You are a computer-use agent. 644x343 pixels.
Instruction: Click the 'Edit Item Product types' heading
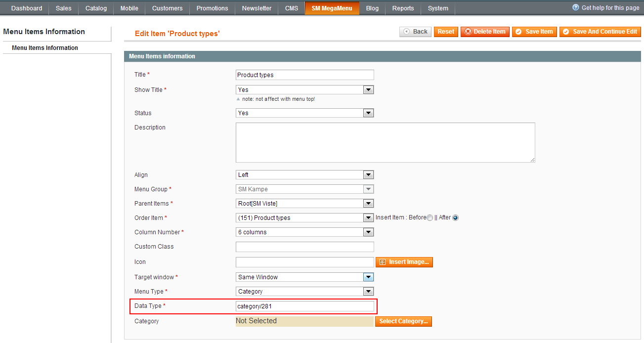click(177, 34)
